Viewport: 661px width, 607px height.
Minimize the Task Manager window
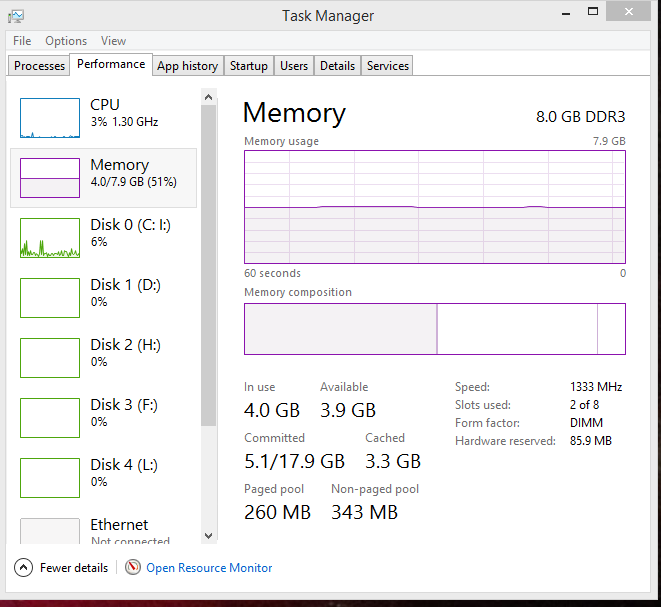click(566, 13)
